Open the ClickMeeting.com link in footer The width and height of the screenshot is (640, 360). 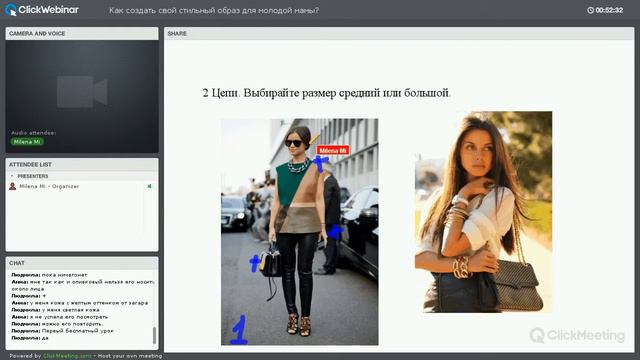click(x=67, y=356)
